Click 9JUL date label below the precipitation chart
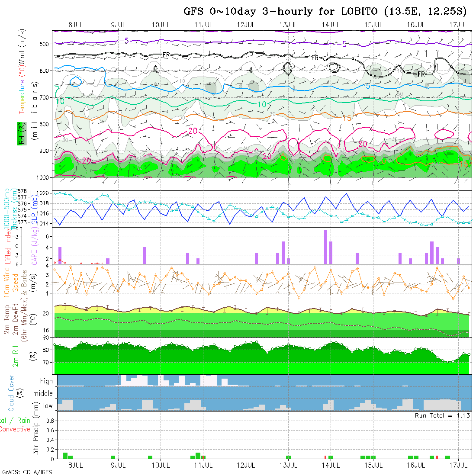 point(119,465)
